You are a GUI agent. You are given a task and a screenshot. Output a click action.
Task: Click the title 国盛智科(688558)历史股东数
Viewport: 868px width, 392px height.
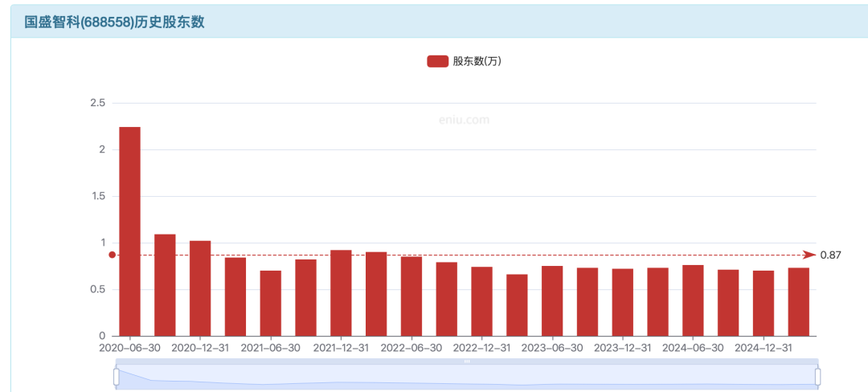pyautogui.click(x=115, y=22)
